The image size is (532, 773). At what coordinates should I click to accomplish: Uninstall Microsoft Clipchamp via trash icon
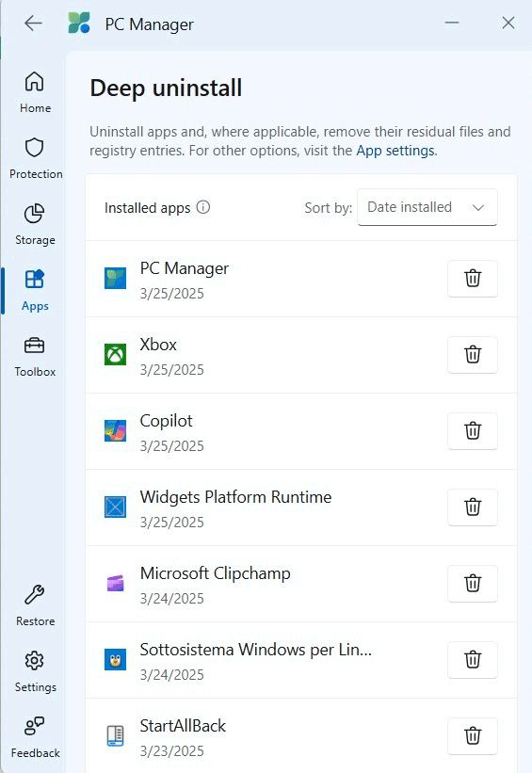tap(473, 583)
